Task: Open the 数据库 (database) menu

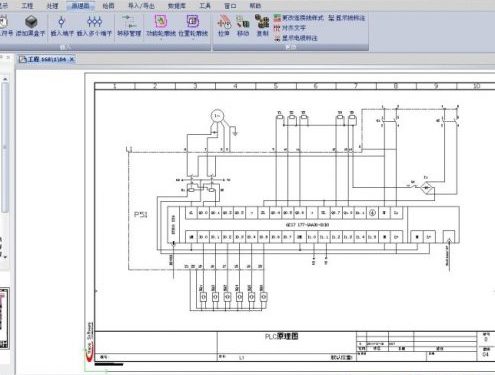Action: (177, 6)
